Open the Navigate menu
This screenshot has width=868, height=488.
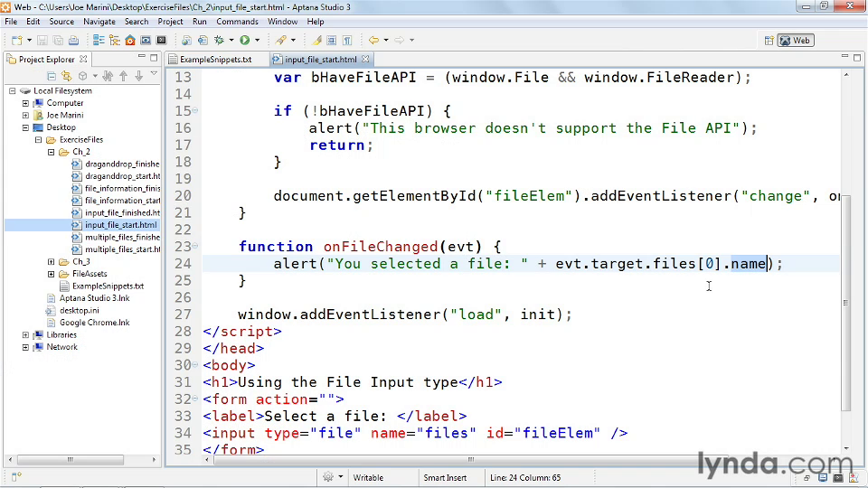[99, 22]
